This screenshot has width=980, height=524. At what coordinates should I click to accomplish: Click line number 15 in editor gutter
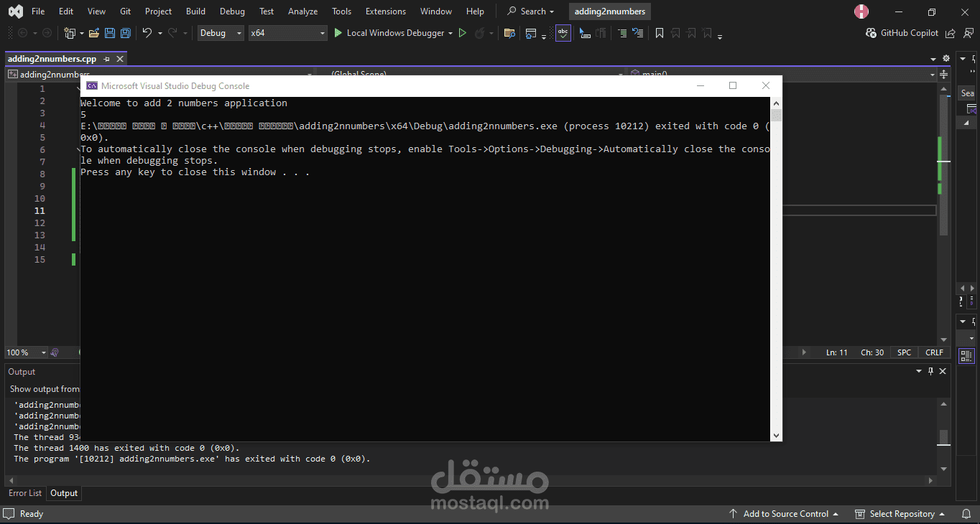click(40, 259)
